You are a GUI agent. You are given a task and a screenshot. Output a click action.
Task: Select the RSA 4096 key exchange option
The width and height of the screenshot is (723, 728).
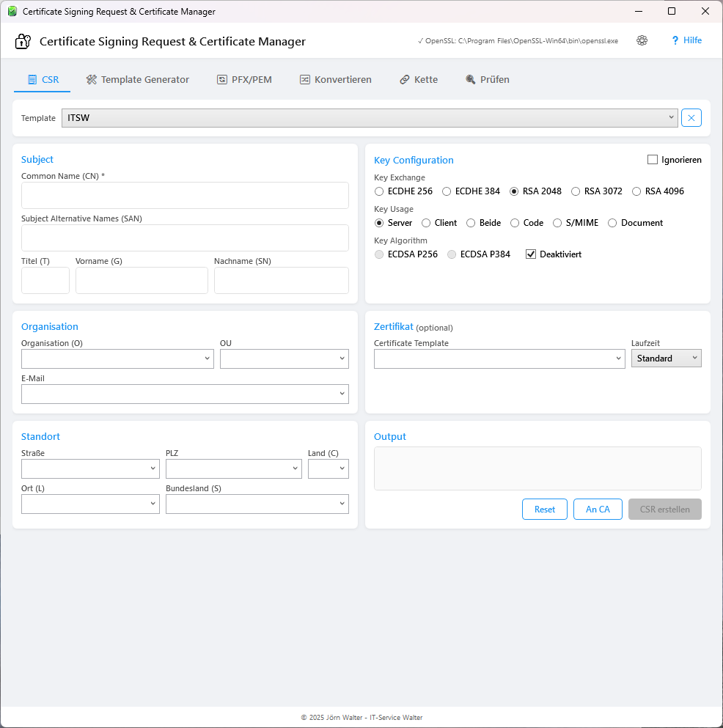tap(636, 191)
